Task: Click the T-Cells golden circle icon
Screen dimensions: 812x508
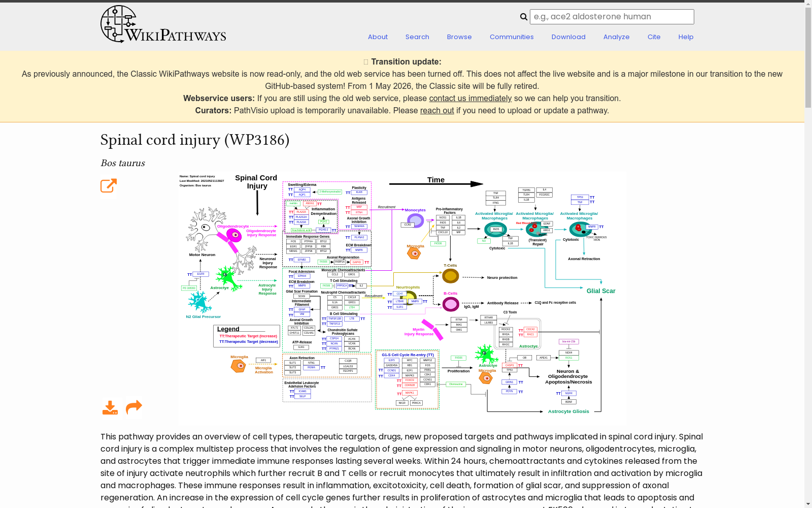Action: pos(451,276)
